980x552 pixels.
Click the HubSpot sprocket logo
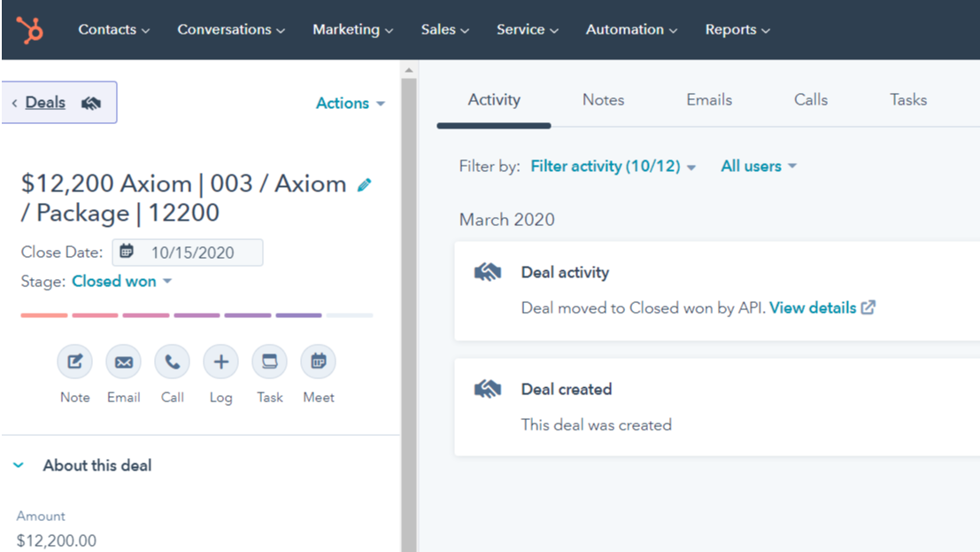tap(29, 29)
